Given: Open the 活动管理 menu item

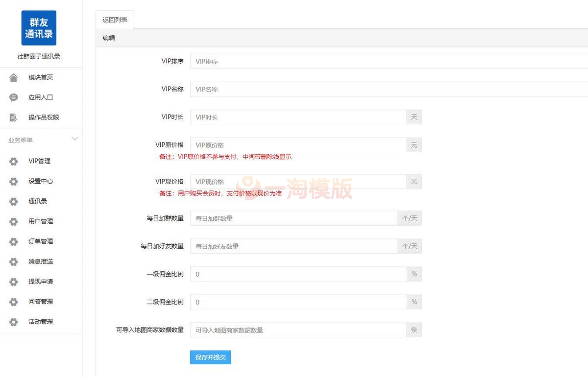Looking at the screenshot, I should click(40, 322).
